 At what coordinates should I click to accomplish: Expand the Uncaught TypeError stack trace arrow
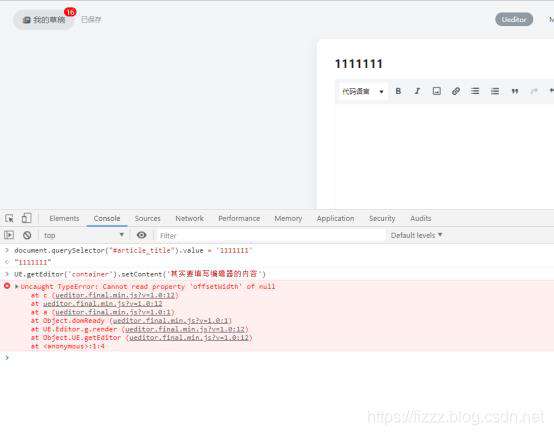point(17,286)
